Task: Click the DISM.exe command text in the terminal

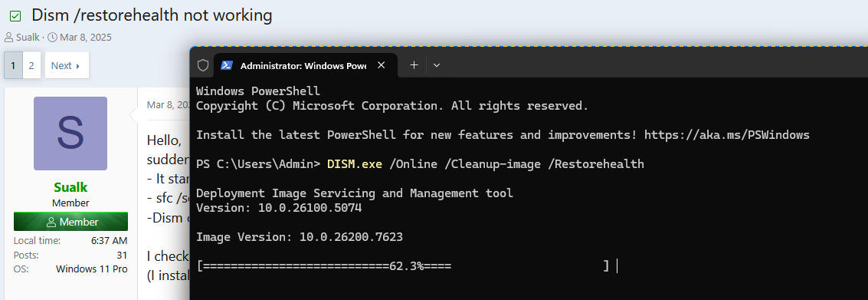Action: [354, 164]
